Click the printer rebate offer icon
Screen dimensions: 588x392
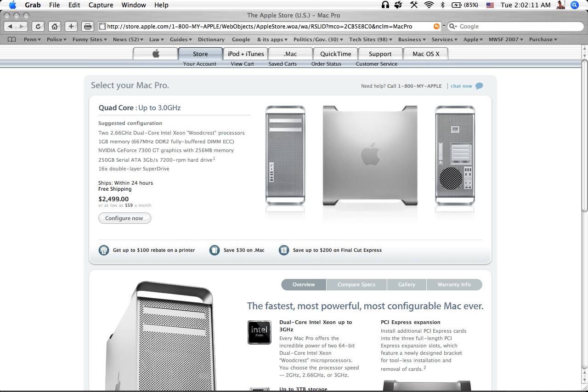pyautogui.click(x=104, y=250)
